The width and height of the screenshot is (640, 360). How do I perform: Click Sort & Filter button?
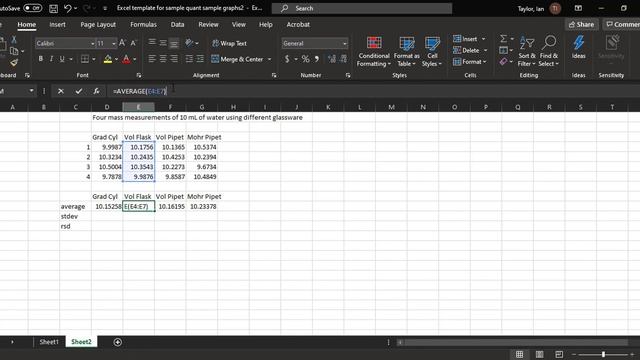(x=527, y=51)
